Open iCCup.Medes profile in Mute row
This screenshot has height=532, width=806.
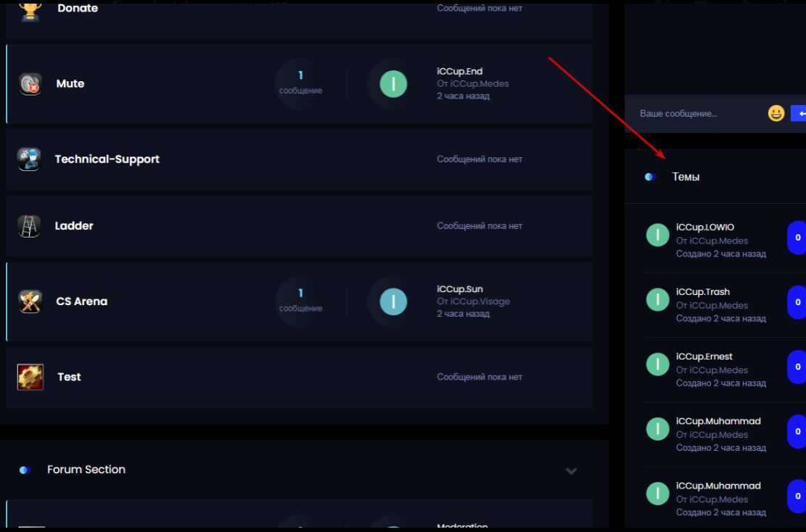pyautogui.click(x=480, y=84)
